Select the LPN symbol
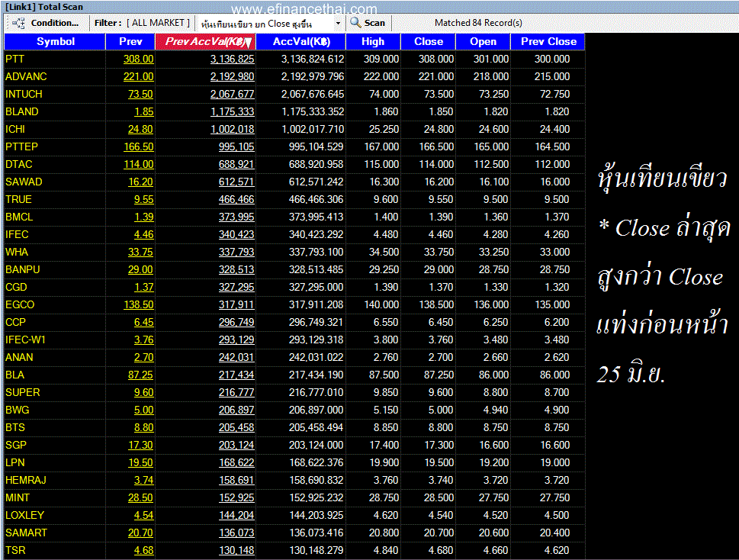 pyautogui.click(x=15, y=462)
